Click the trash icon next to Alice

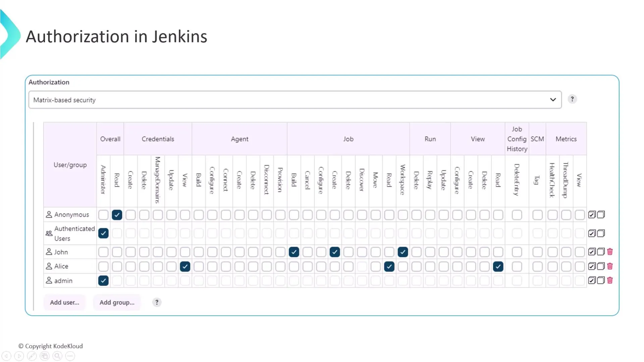[610, 266]
